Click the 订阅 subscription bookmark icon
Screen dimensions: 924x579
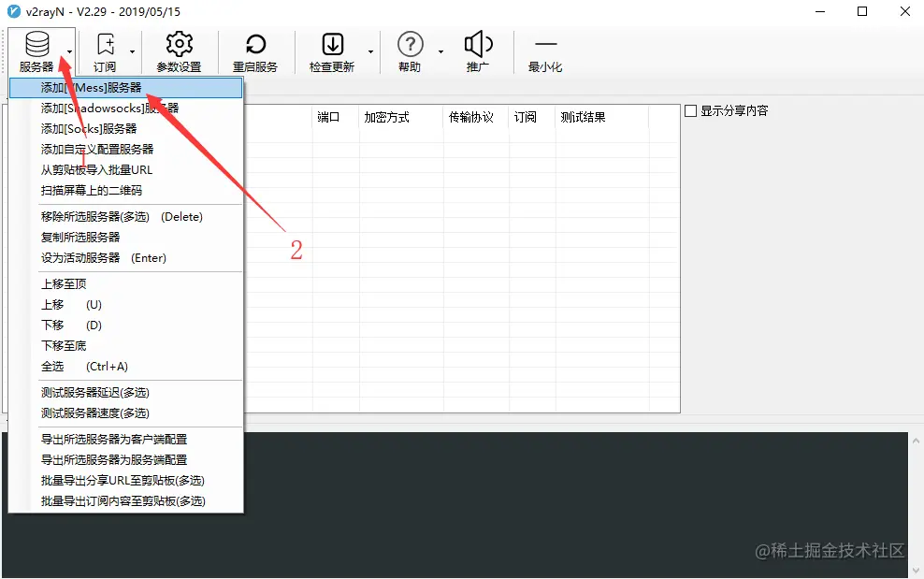(106, 44)
